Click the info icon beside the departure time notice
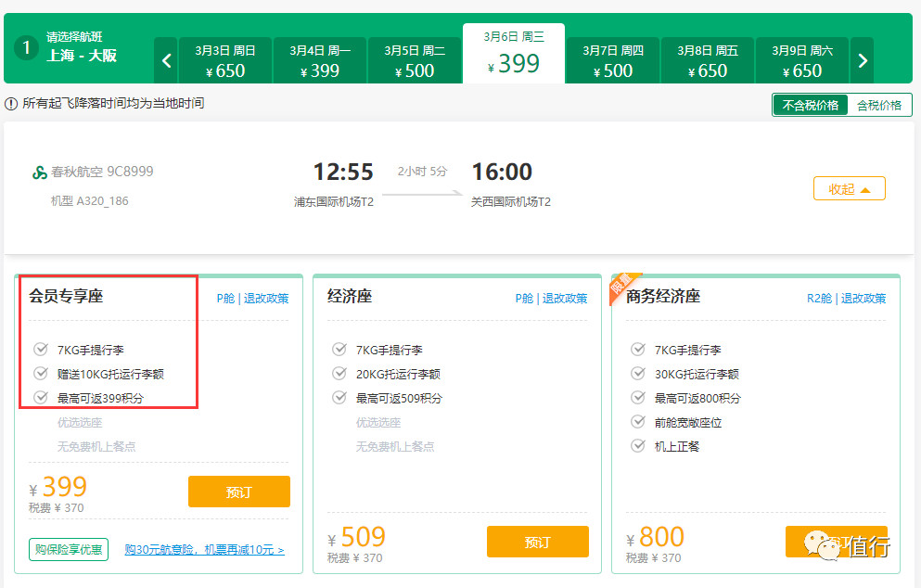This screenshot has height=588, width=921. point(9,104)
